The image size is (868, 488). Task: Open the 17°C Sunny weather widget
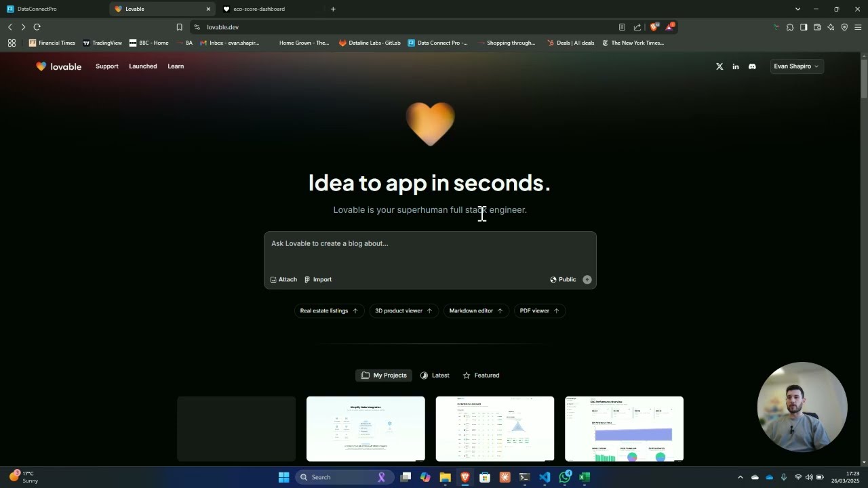(x=23, y=477)
